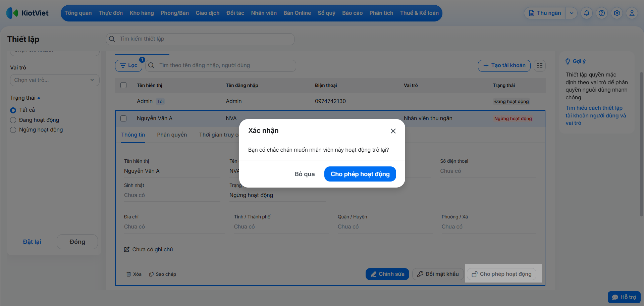Viewport: 644px width, 306px height.
Task: Open Sổ quỹ menu
Action: pyautogui.click(x=326, y=13)
